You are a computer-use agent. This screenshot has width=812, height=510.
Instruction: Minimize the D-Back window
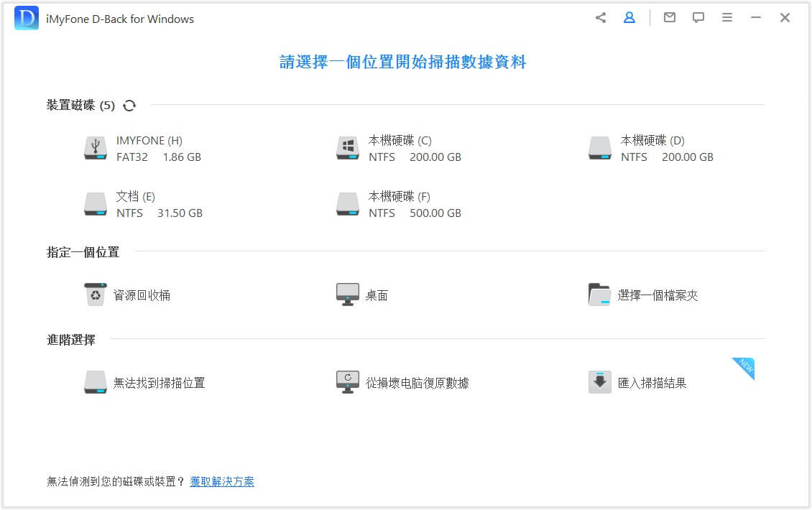coord(756,18)
